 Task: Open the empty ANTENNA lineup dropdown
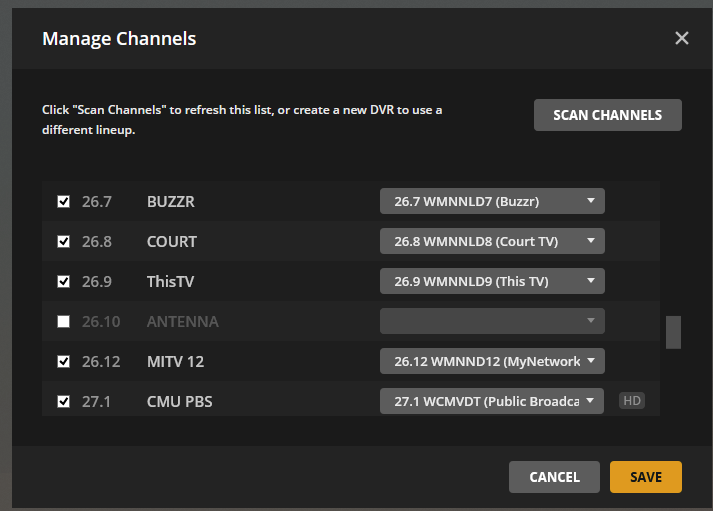click(492, 321)
